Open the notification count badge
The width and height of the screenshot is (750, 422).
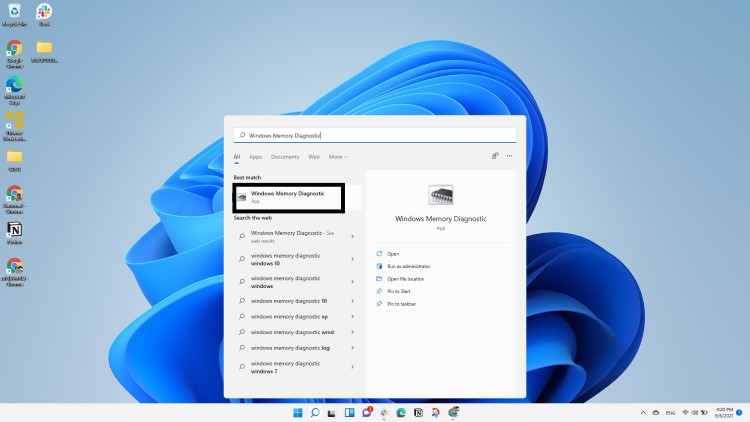pos(739,412)
